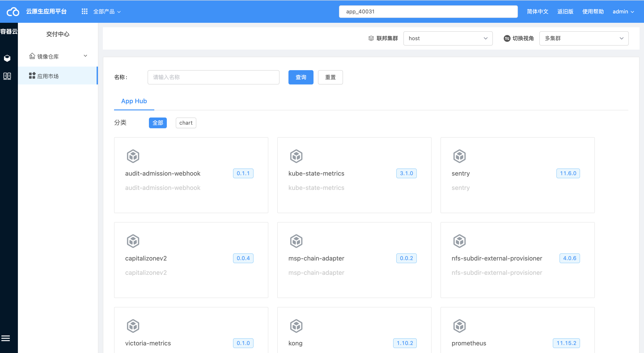This screenshot has width=644, height=353.
Task: Click the 应用市场 grid icon
Action: (x=32, y=76)
